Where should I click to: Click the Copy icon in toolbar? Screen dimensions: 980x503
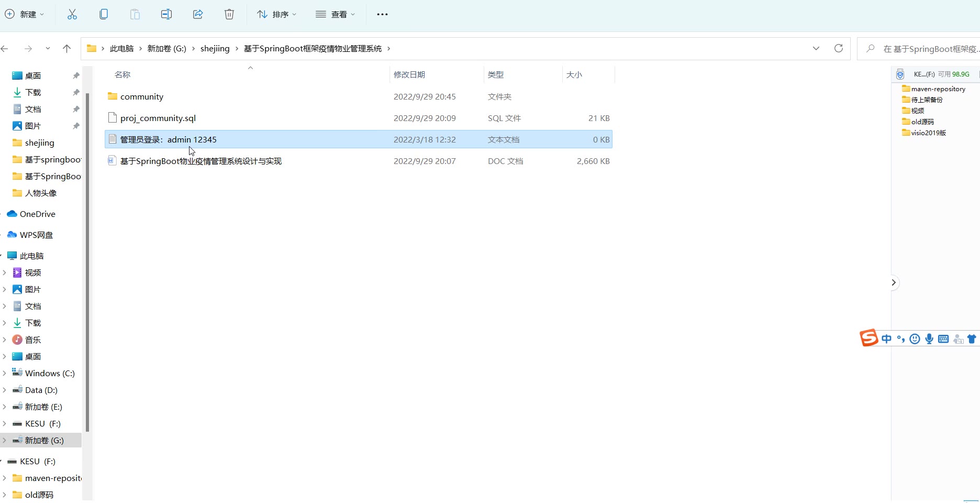point(104,14)
